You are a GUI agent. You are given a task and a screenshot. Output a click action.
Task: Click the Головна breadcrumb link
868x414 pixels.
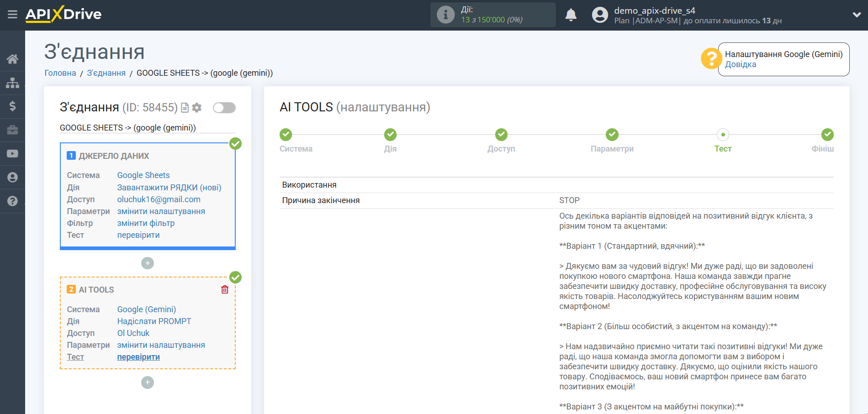click(60, 73)
